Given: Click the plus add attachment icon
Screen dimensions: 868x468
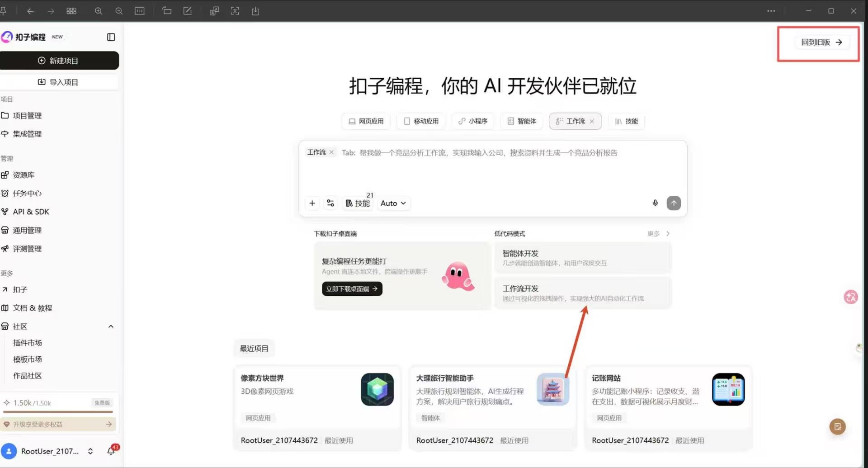Looking at the screenshot, I should 312,203.
